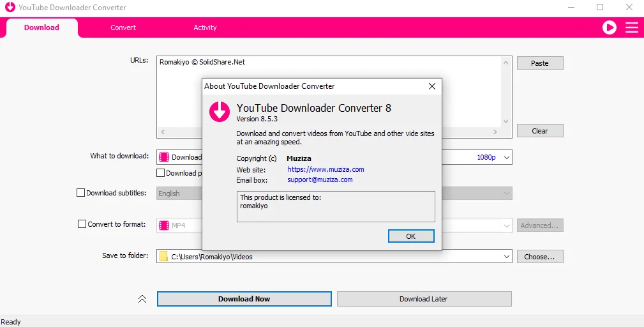
Task: Click the app logo in title bar
Action: pyautogui.click(x=10, y=7)
